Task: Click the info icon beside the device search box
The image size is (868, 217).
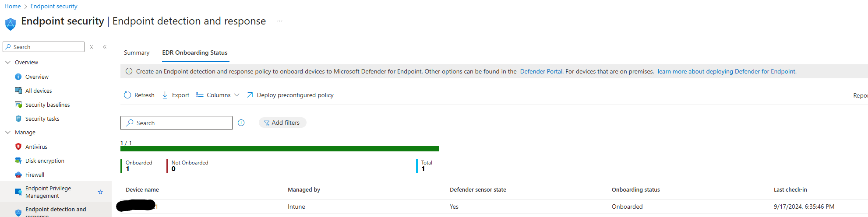Action: pyautogui.click(x=241, y=123)
